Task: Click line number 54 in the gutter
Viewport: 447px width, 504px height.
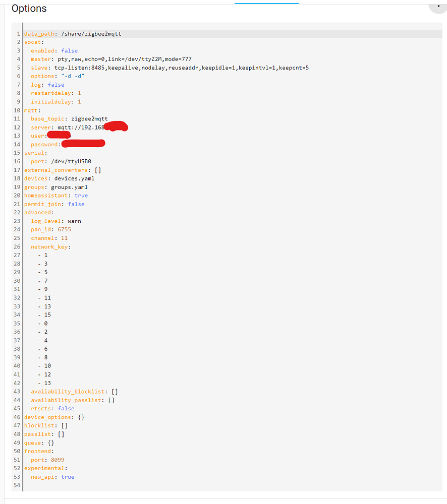Action: [x=17, y=485]
